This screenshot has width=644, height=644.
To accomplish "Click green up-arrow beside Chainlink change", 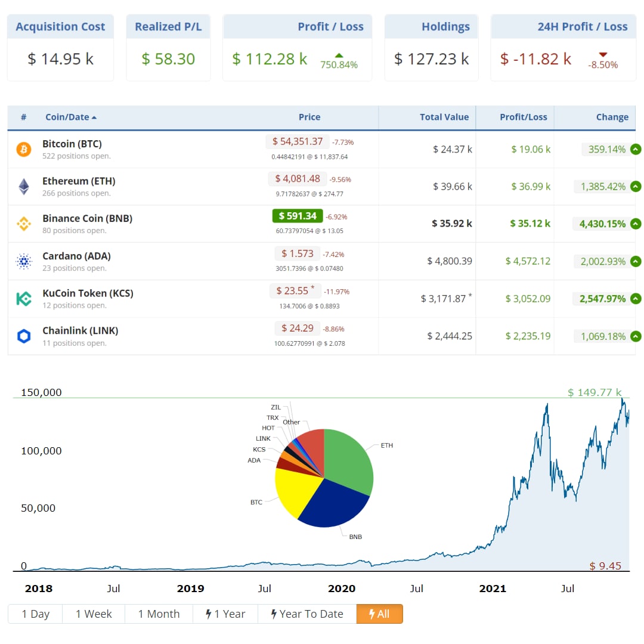I will pos(636,336).
